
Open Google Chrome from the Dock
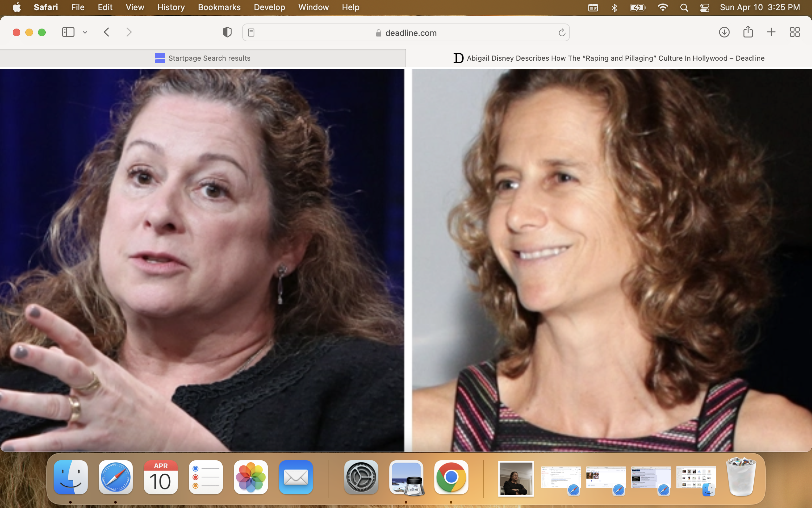(451, 477)
